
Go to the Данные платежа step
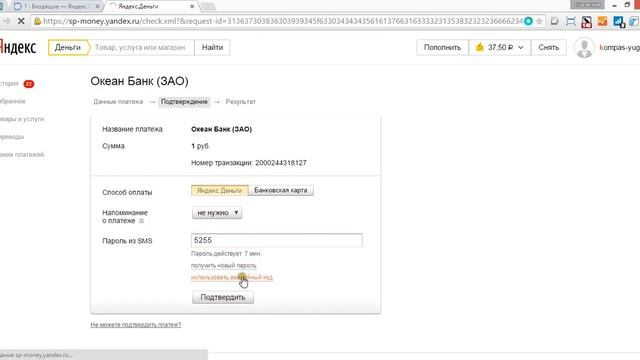[x=118, y=102]
